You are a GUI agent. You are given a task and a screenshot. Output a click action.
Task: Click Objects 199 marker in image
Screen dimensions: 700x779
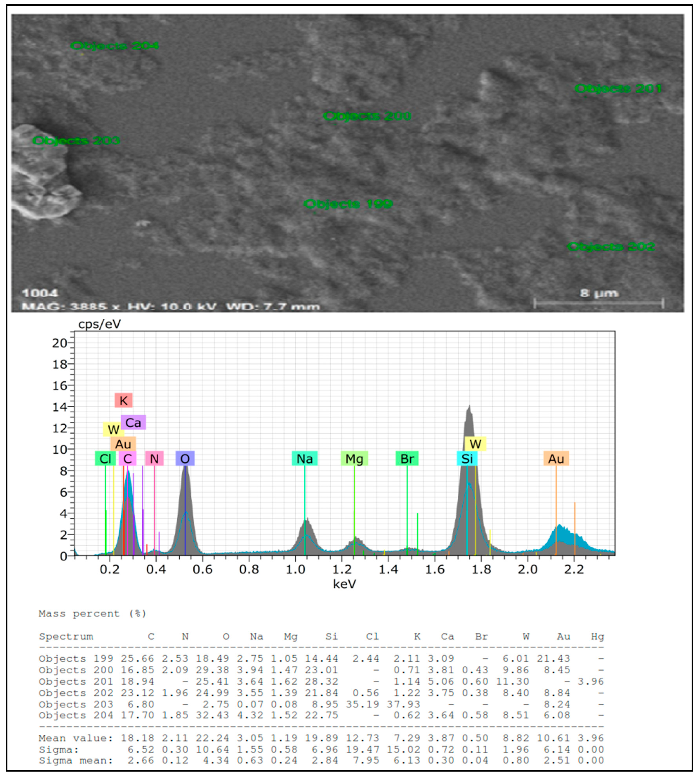(348, 204)
